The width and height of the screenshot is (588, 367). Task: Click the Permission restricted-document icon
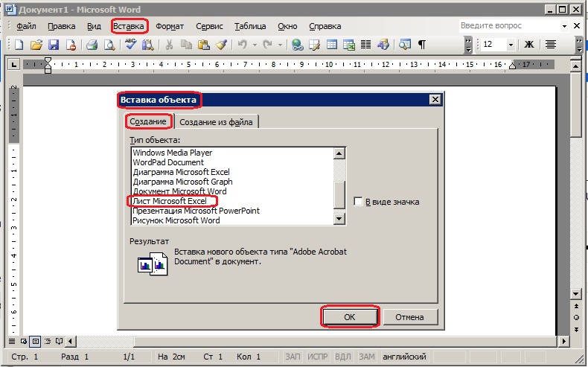(71, 45)
